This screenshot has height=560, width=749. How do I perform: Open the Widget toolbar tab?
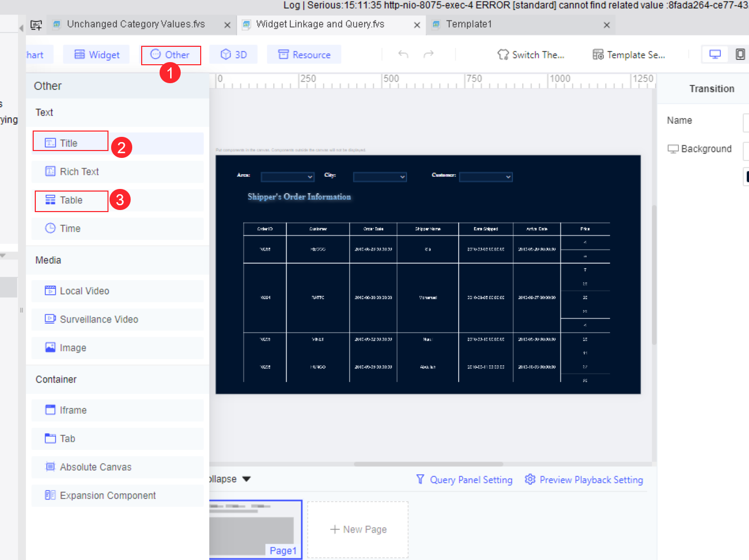coord(97,55)
